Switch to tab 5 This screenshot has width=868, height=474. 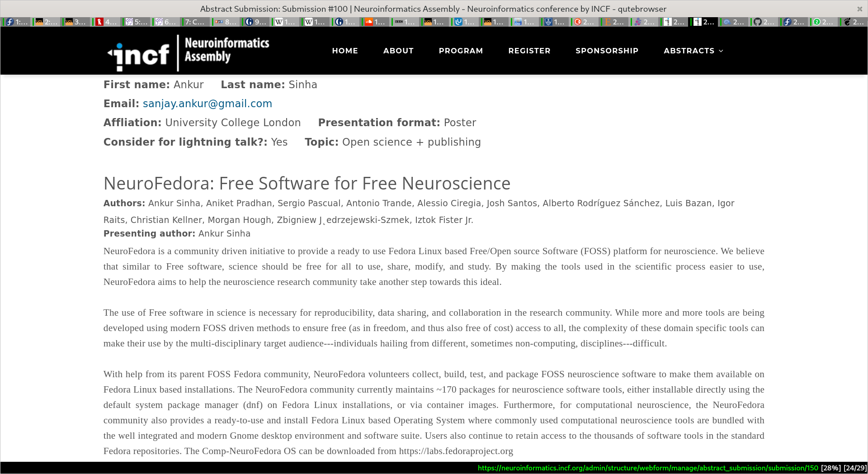pos(136,22)
